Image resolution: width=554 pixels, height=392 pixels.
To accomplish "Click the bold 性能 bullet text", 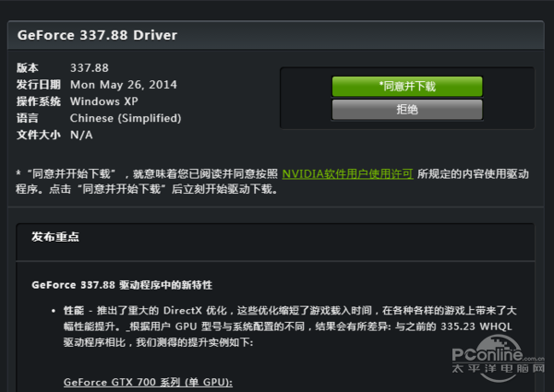I will (73, 311).
